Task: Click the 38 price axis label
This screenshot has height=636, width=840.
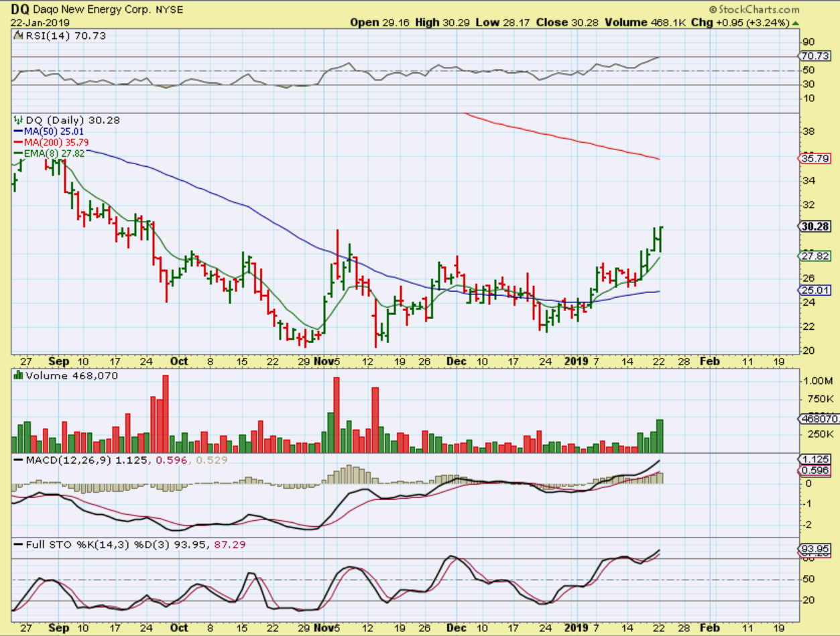Action: tap(809, 132)
